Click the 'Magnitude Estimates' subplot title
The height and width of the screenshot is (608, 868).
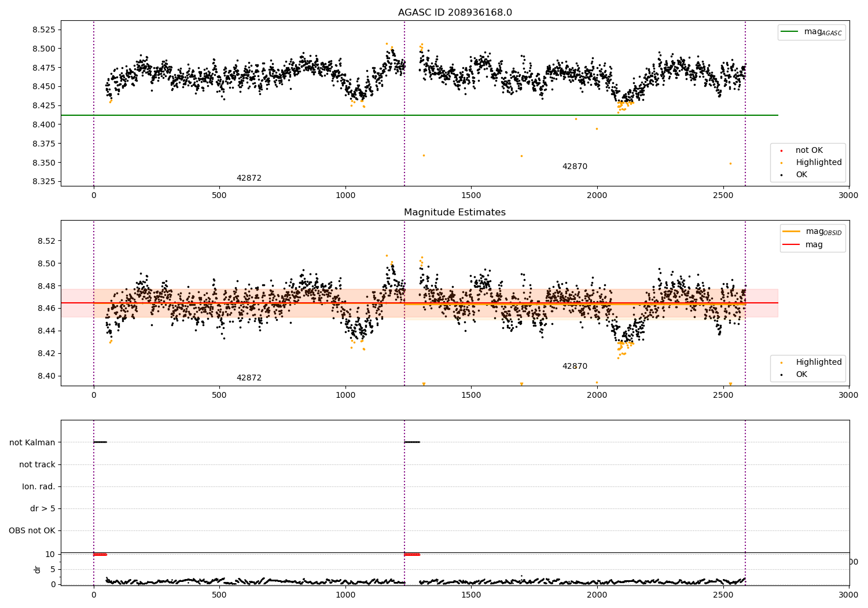point(455,213)
